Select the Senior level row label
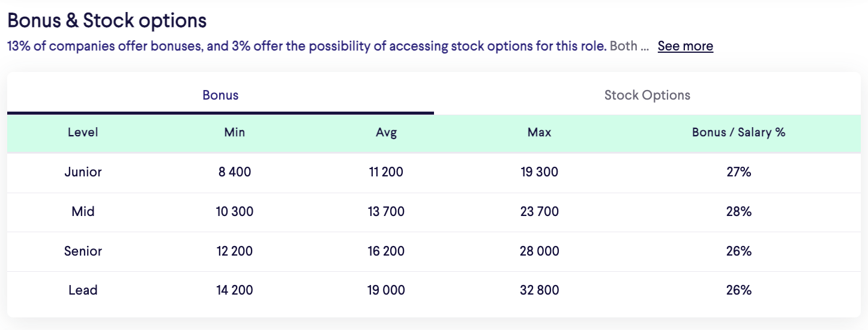The width and height of the screenshot is (868, 330). pyautogui.click(x=83, y=251)
